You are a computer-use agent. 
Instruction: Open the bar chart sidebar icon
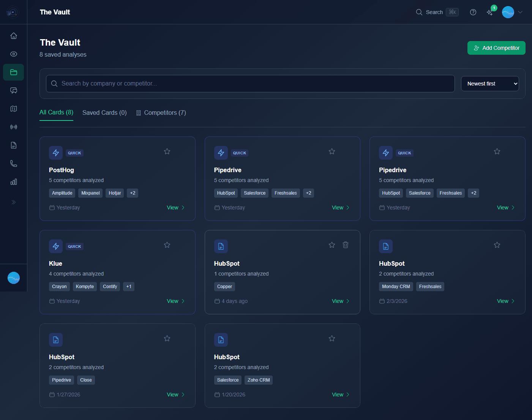point(14,182)
